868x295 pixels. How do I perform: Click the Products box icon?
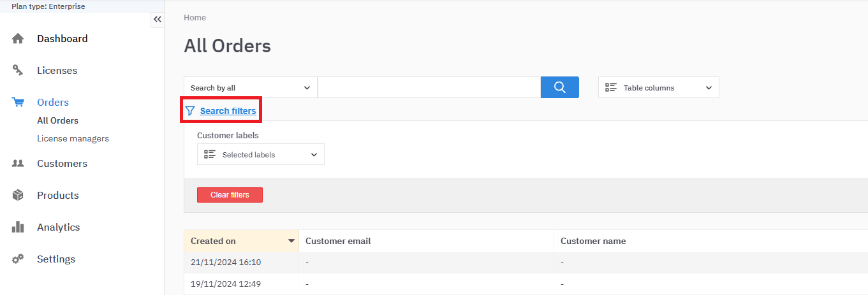[18, 196]
